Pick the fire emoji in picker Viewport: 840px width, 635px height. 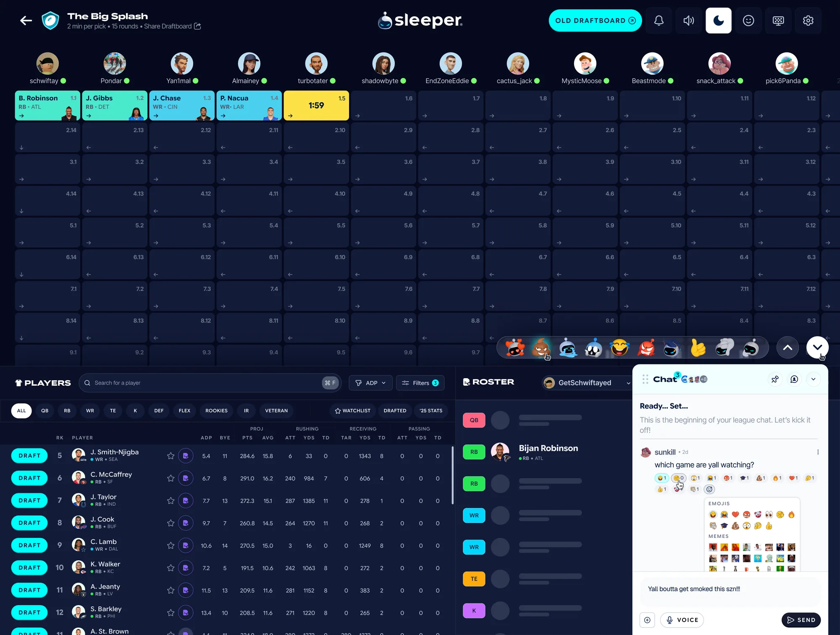click(x=791, y=515)
